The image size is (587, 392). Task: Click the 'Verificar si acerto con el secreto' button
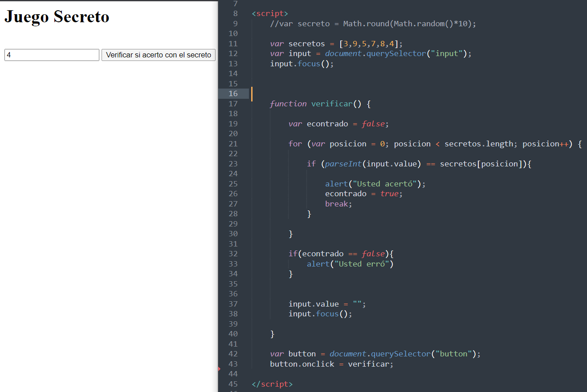click(x=159, y=55)
